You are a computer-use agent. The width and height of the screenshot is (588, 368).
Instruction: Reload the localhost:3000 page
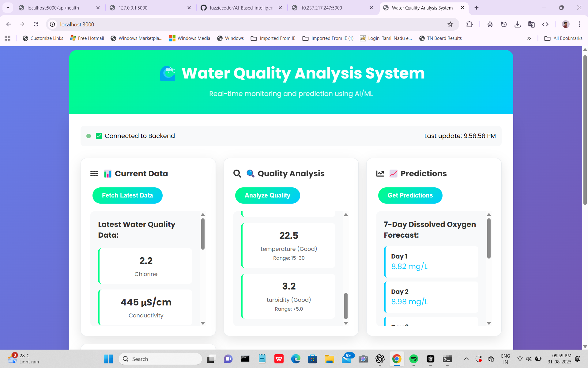pos(36,24)
